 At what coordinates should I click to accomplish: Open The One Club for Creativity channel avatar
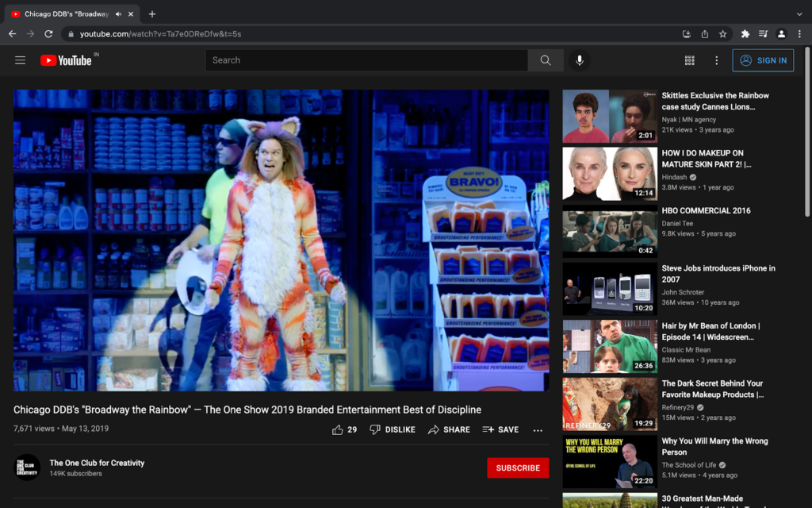point(28,468)
